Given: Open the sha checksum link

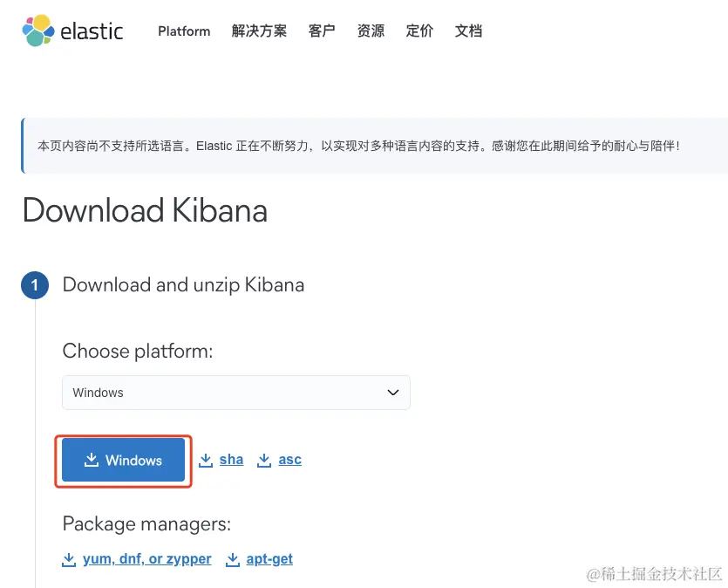Looking at the screenshot, I should (x=231, y=460).
